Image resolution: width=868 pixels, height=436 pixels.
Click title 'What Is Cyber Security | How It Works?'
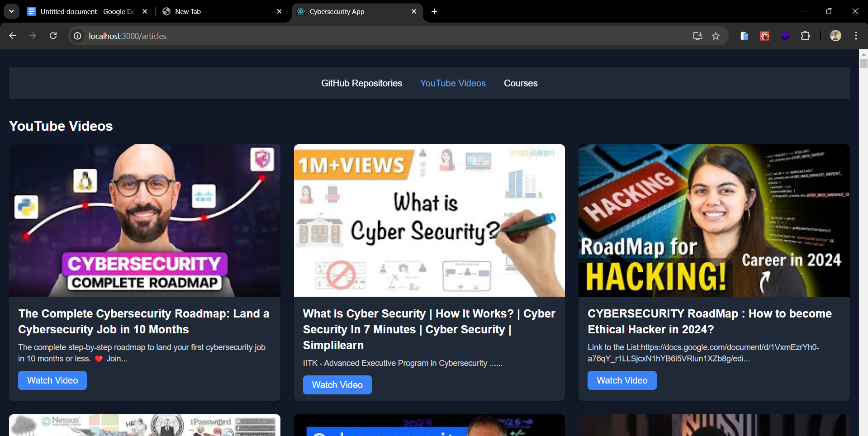click(429, 329)
